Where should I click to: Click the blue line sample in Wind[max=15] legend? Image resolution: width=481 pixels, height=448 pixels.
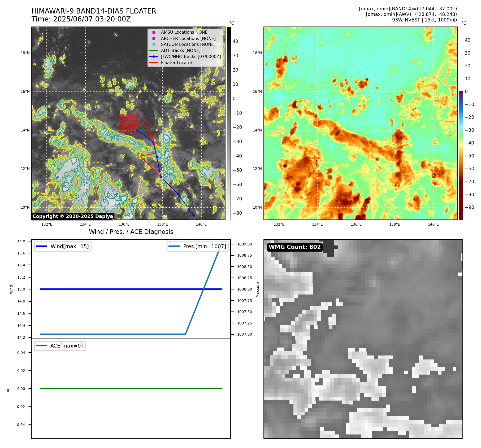pos(41,246)
